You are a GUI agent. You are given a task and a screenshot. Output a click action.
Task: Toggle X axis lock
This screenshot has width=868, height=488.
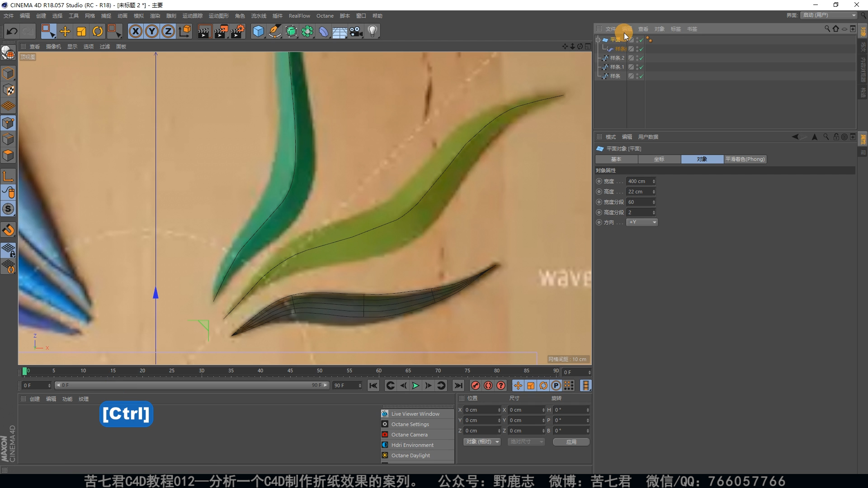point(135,31)
